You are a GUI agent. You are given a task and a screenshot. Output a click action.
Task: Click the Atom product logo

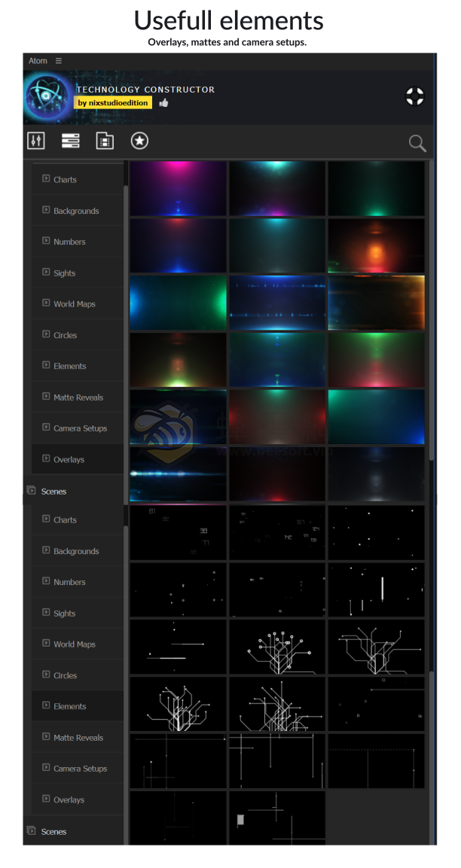(x=47, y=96)
